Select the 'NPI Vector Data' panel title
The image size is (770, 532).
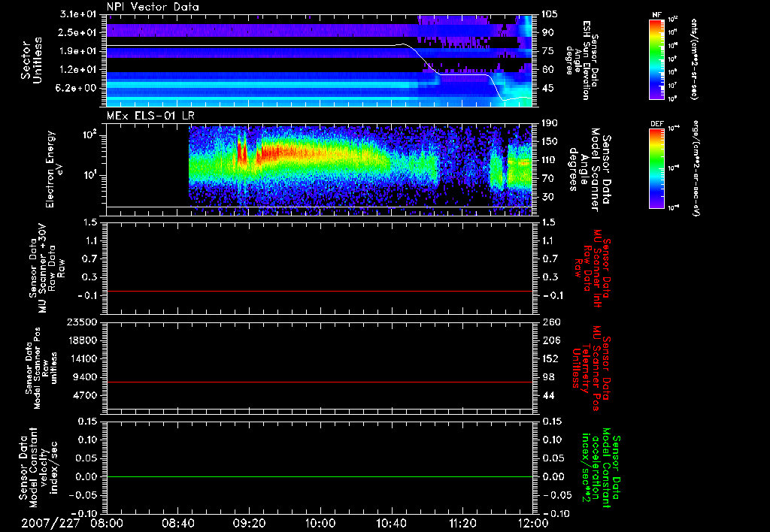click(x=153, y=7)
